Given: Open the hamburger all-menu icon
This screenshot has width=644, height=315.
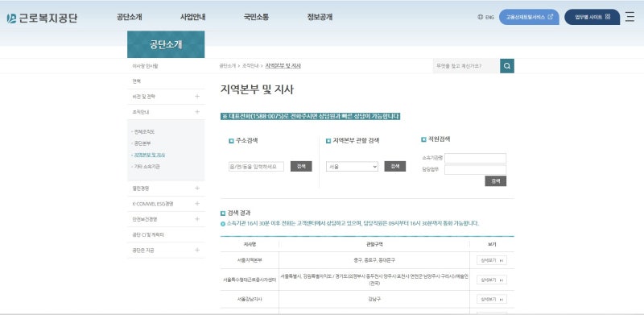Looking at the screenshot, I should pyautogui.click(x=630, y=17).
